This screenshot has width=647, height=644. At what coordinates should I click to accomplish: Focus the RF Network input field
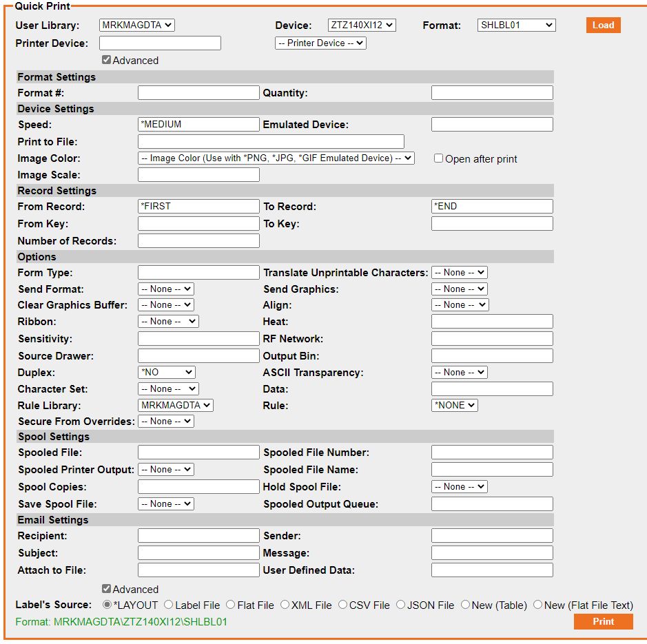click(492, 339)
